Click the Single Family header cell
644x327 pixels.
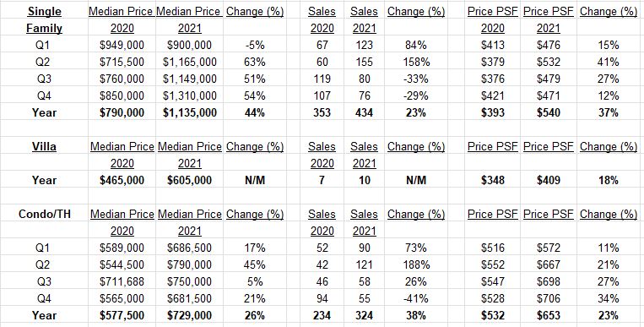45,19
